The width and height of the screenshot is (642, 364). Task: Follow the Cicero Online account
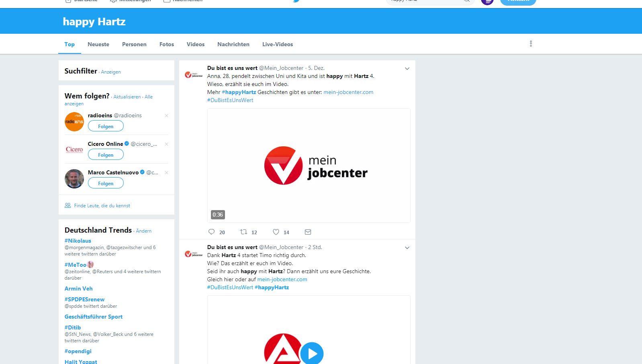(106, 155)
